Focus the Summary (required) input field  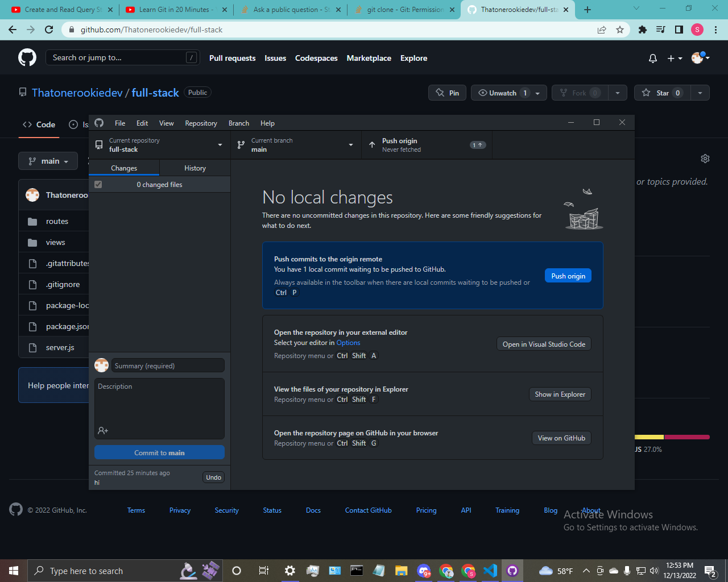(x=168, y=365)
